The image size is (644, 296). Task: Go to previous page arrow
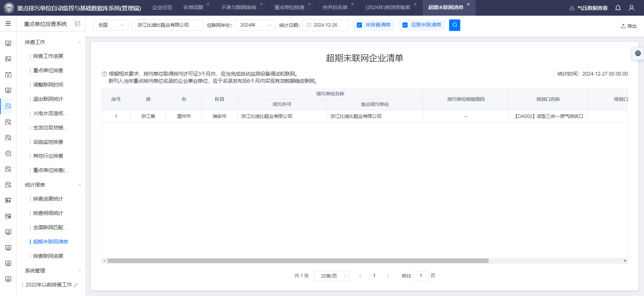click(360, 276)
